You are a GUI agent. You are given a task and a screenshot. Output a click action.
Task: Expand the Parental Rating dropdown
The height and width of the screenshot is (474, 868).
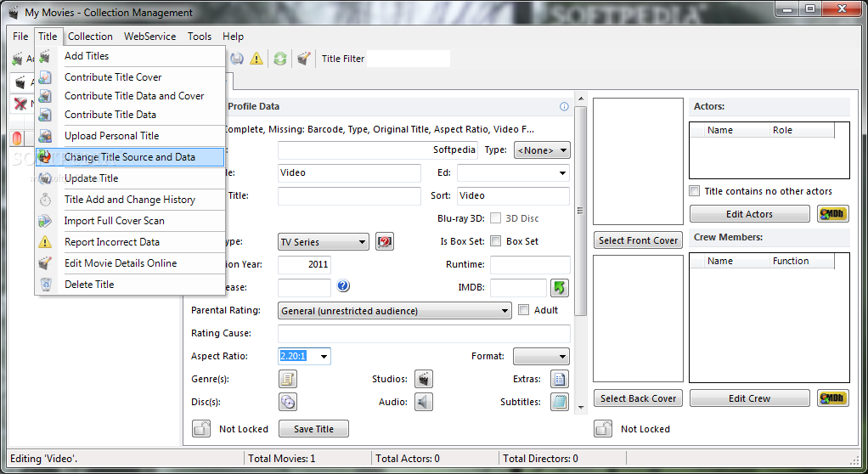click(394, 311)
